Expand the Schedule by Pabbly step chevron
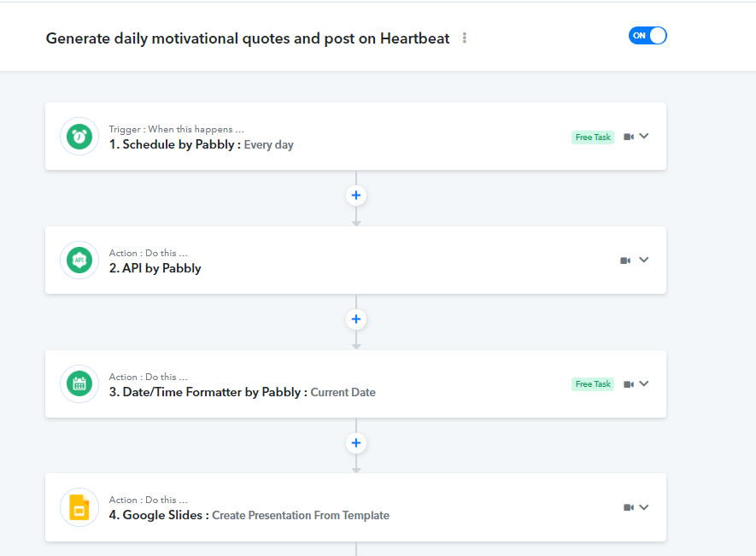The width and height of the screenshot is (756, 556). pos(643,137)
